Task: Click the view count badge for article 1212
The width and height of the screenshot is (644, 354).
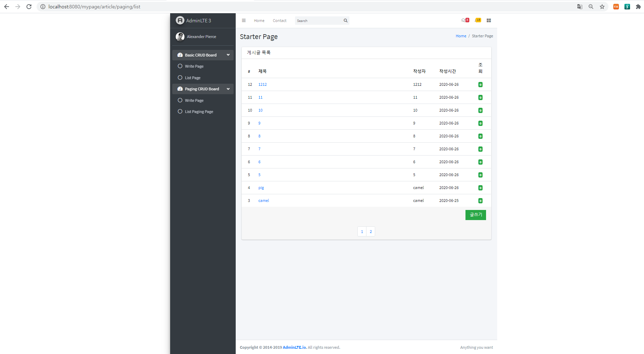Action: click(x=480, y=84)
